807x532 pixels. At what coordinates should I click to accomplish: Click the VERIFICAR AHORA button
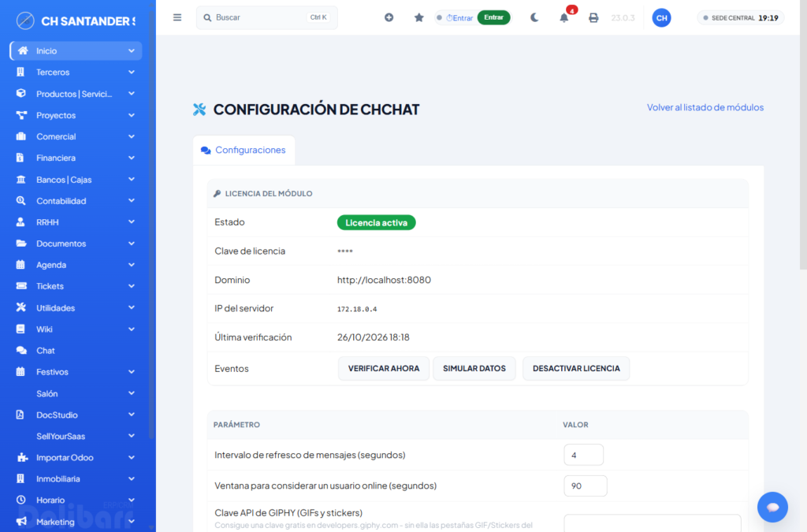[x=384, y=368]
